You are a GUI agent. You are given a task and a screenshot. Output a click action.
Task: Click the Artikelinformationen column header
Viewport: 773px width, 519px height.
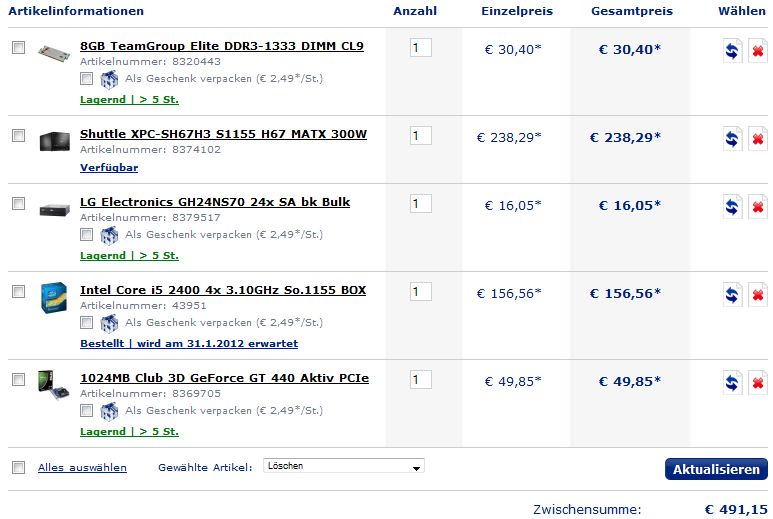tap(76, 11)
